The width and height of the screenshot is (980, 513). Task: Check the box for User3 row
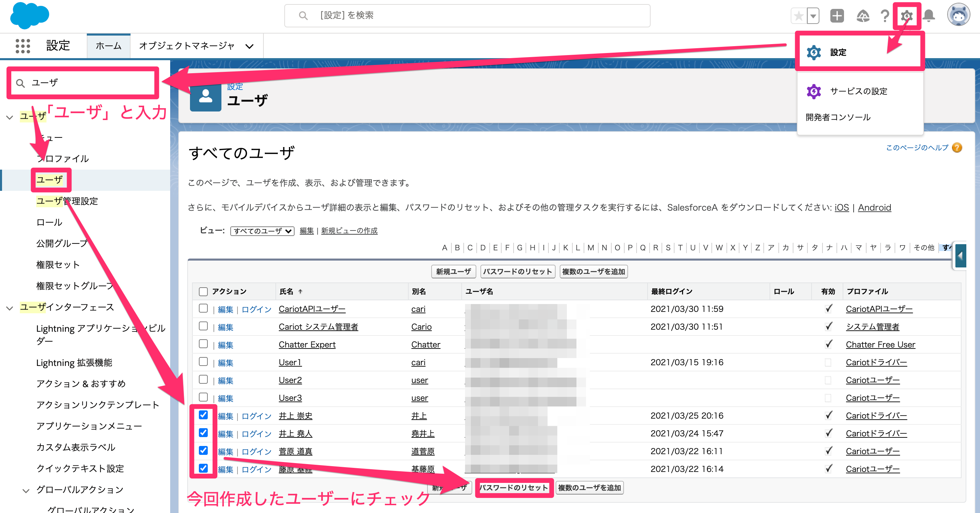(x=203, y=397)
